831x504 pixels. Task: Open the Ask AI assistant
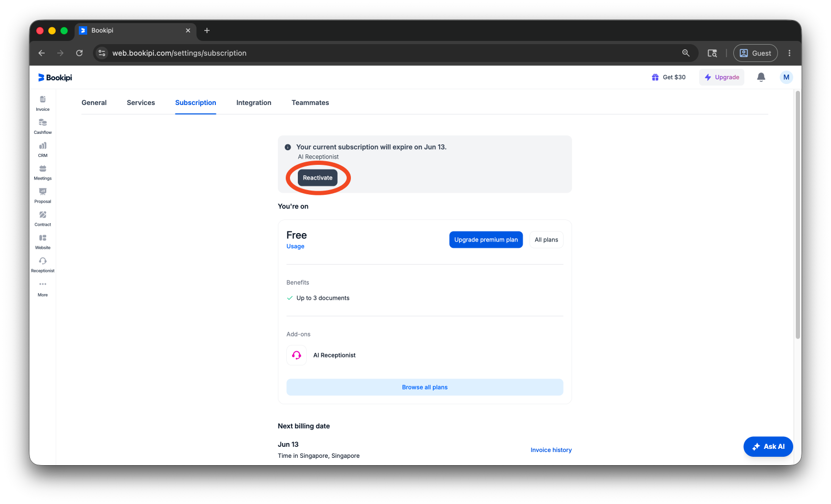pos(768,447)
